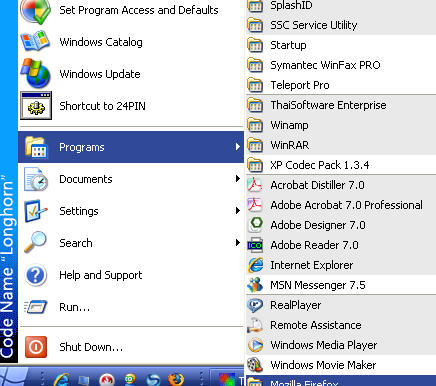
Task: Select the Programs menu entry
Action: (131, 147)
